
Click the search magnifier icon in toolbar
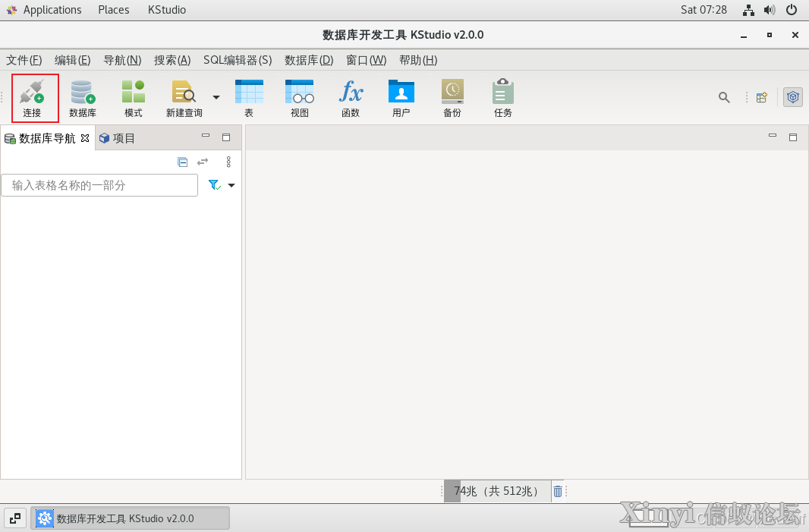pos(725,97)
